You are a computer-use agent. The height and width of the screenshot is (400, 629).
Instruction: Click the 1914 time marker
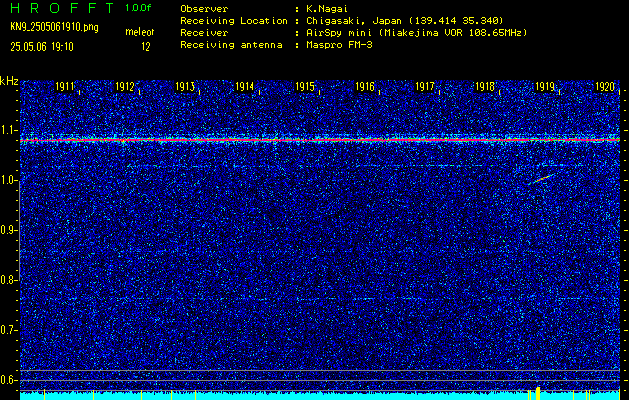(x=245, y=86)
